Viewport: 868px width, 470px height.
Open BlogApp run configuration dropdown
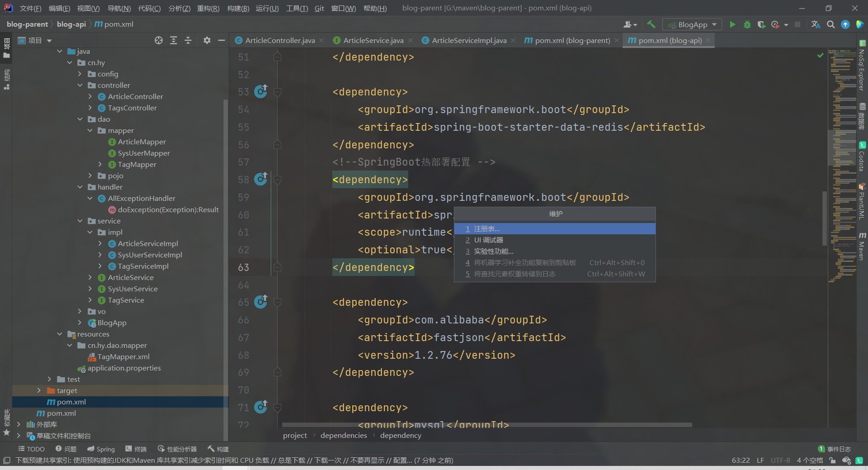pyautogui.click(x=692, y=24)
